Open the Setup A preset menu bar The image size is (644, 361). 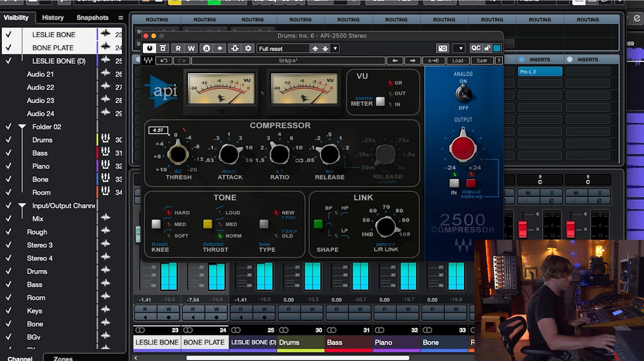pyautogui.click(x=288, y=61)
